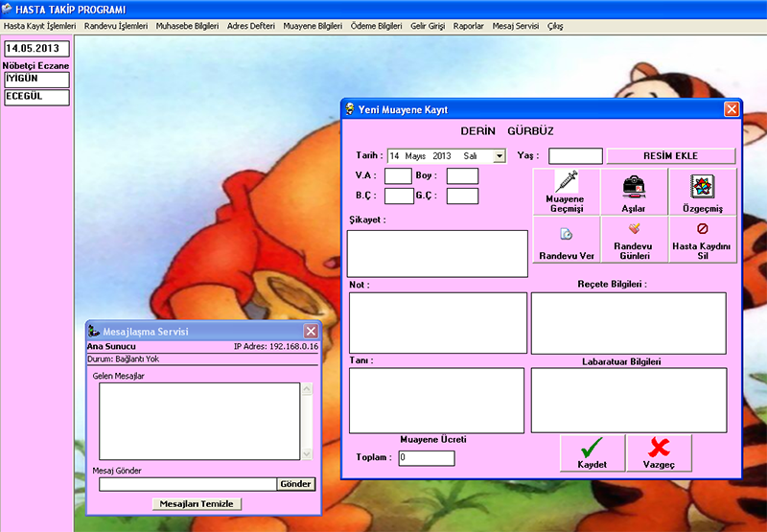767x532 pixels.
Task: Click ECEGÜL pharmacy field
Action: tap(36, 98)
